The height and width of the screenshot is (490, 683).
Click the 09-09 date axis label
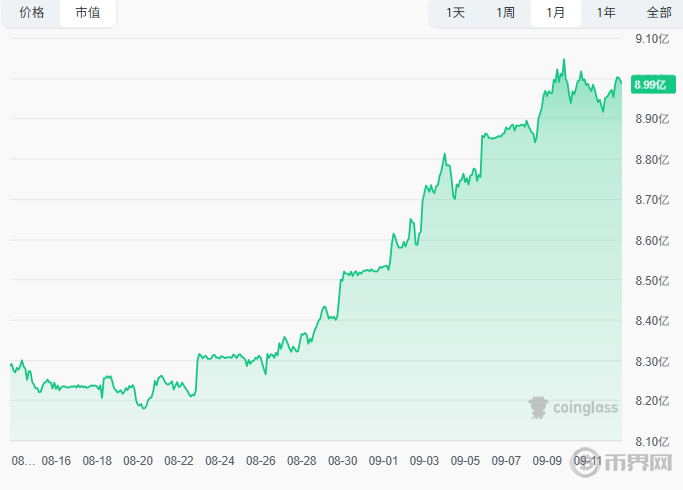pos(547,461)
